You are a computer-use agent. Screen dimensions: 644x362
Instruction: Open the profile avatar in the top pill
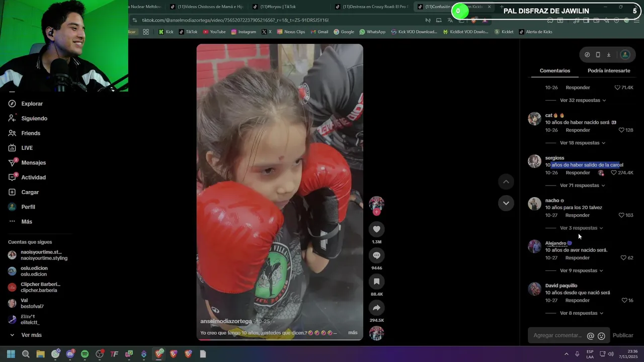tap(625, 55)
